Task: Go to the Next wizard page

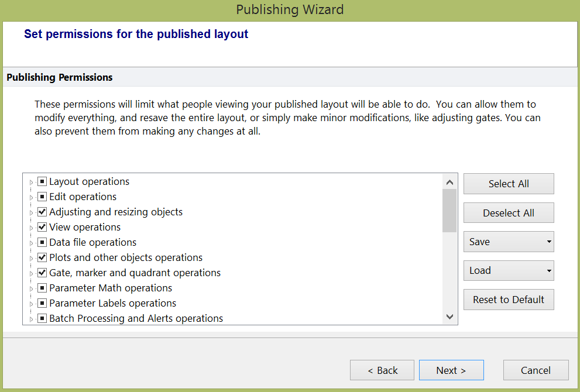Action: click(x=451, y=370)
